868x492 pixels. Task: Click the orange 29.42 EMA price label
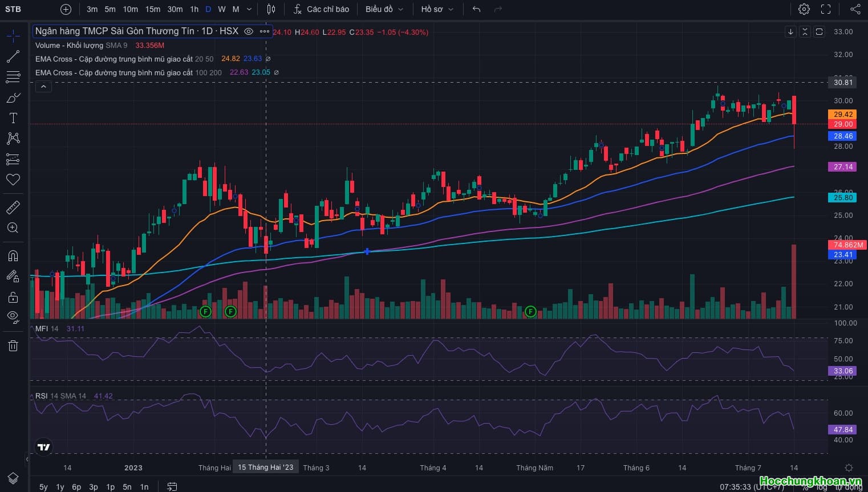(842, 115)
